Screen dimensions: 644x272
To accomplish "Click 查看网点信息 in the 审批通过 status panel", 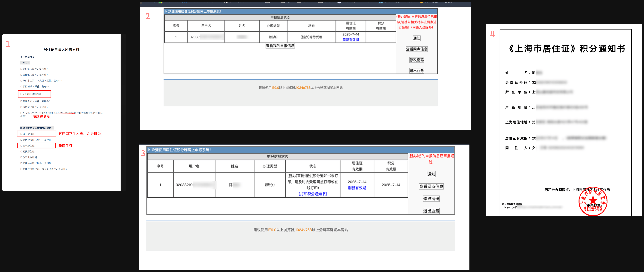I will click(x=431, y=186).
